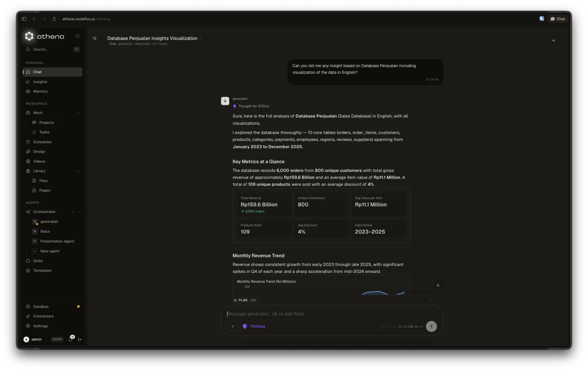Open Tasks under Work
This screenshot has width=588, height=371.
click(56, 132)
